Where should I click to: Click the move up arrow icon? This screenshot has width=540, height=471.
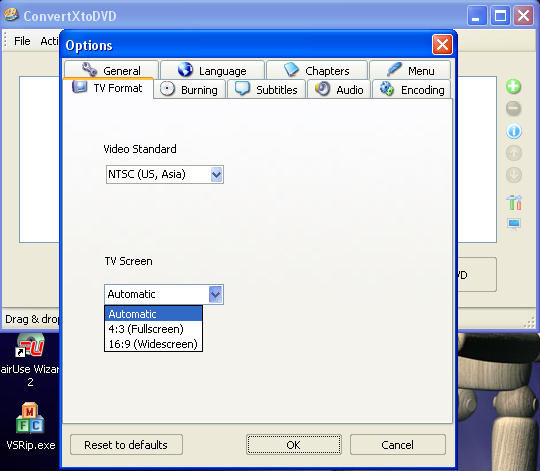pyautogui.click(x=513, y=153)
